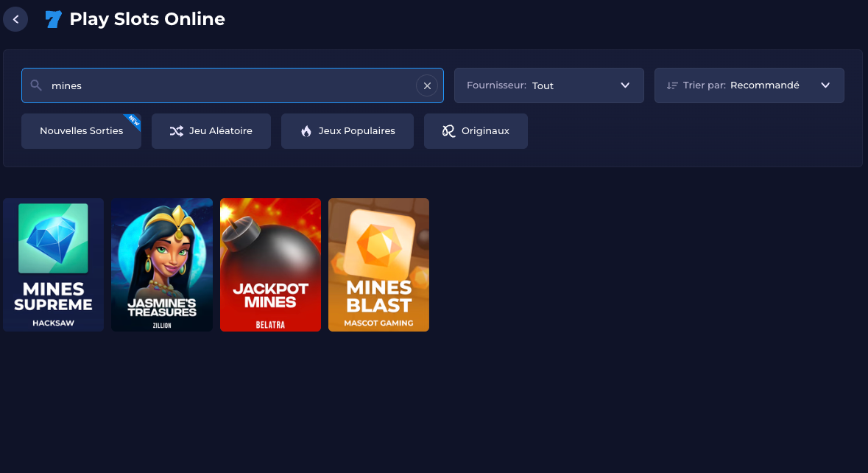
Task: Click the magnifier search icon
Action: 36,85
